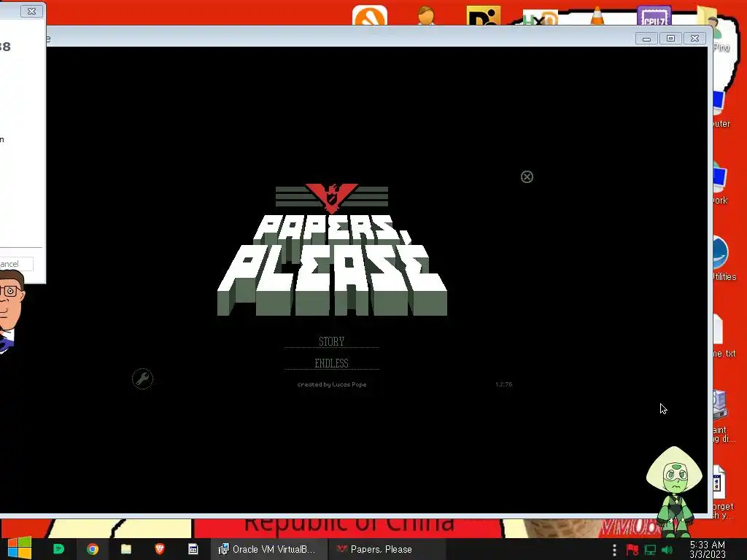The height and width of the screenshot is (560, 747).
Task: Select the Papers, Please taskbar item
Action: (x=387, y=549)
